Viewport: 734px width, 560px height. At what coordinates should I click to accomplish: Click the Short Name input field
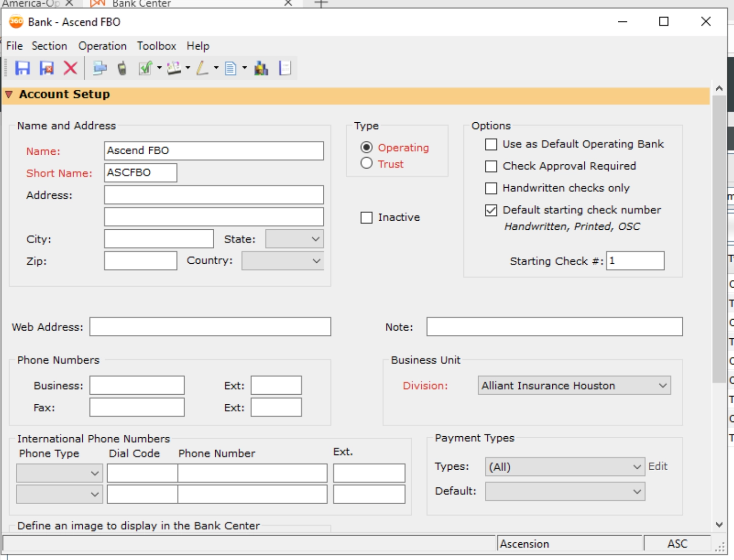click(141, 172)
